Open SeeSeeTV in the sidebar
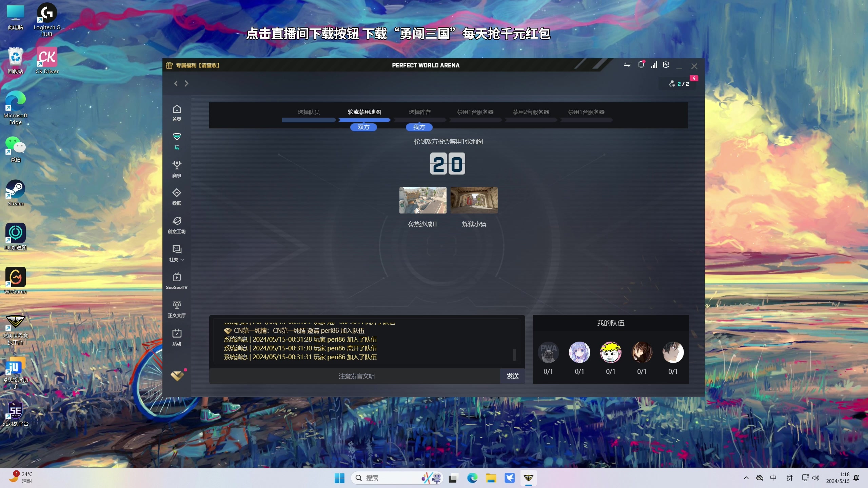Image resolution: width=868 pixels, height=488 pixels. [x=177, y=281]
